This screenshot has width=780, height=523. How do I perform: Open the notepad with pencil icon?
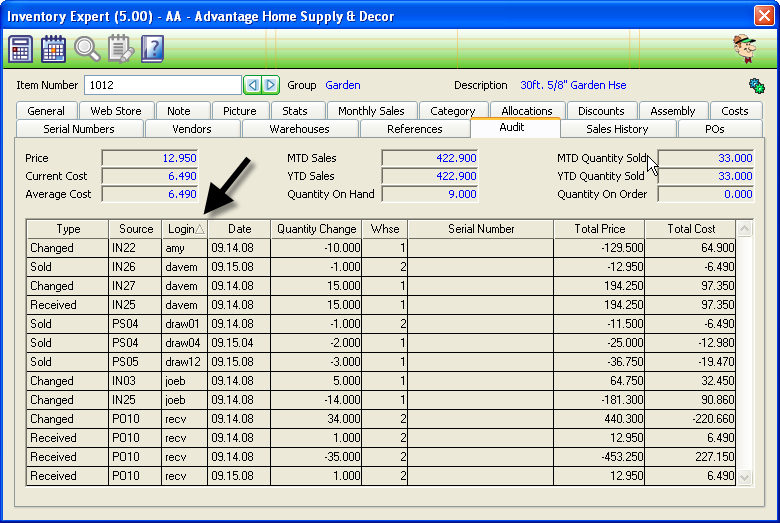point(120,48)
